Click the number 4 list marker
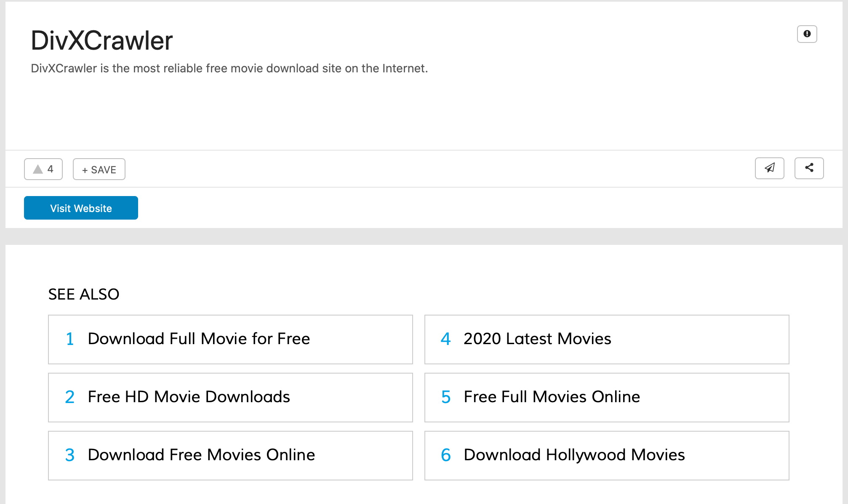 click(445, 339)
